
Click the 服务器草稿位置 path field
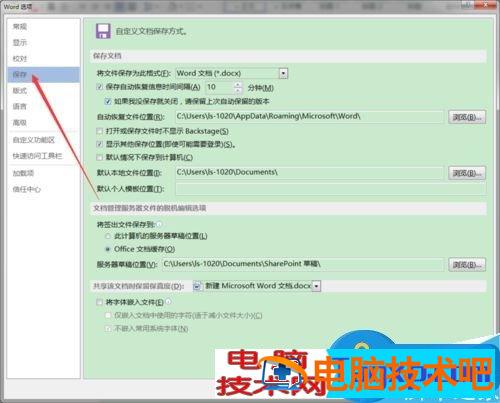303,264
